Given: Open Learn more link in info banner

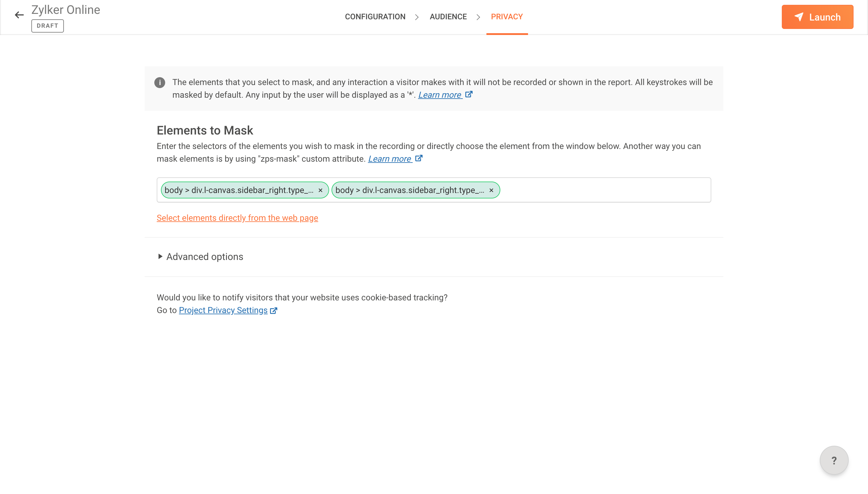Looking at the screenshot, I should (x=440, y=95).
